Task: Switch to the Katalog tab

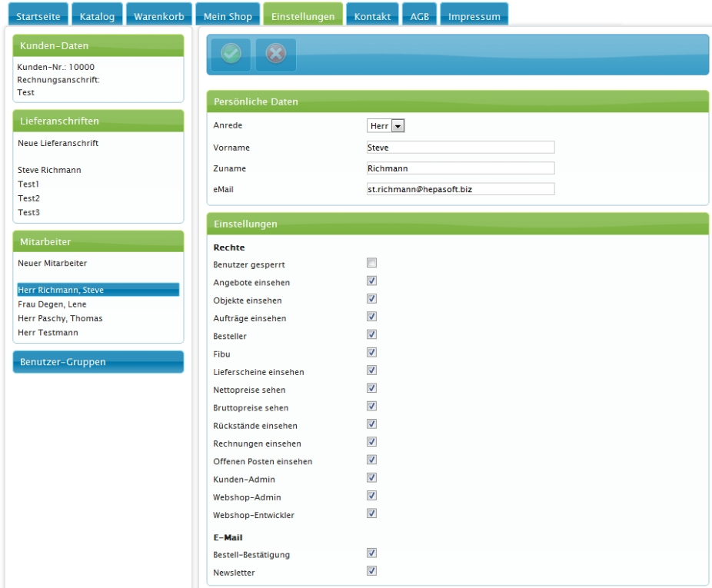Action: click(98, 16)
